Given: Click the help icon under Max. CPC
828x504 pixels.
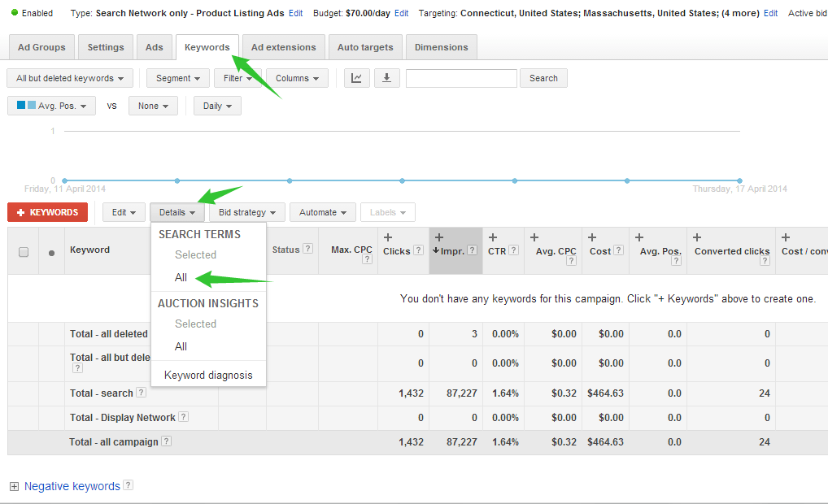Looking at the screenshot, I should click(367, 259).
